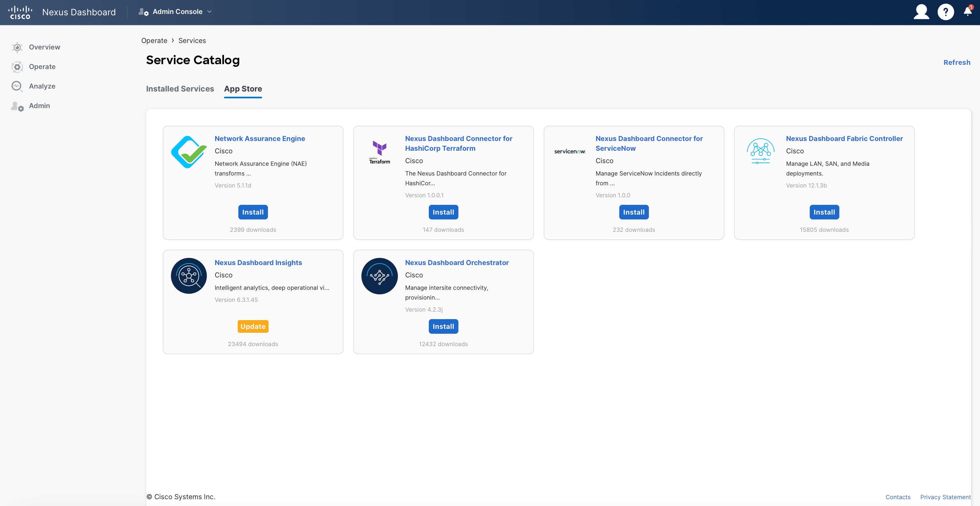Click the '2399 downloads' text
Image resolution: width=980 pixels, height=506 pixels.
[253, 230]
